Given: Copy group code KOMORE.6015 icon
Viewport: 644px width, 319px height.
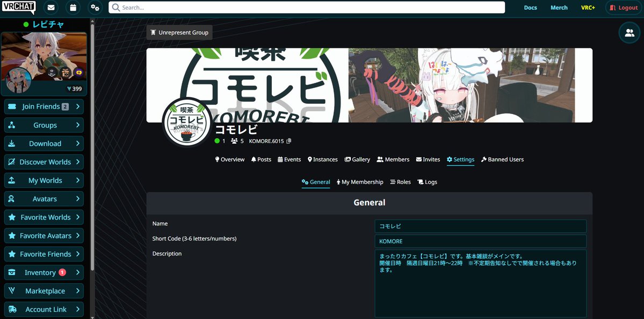Looking at the screenshot, I should (289, 141).
